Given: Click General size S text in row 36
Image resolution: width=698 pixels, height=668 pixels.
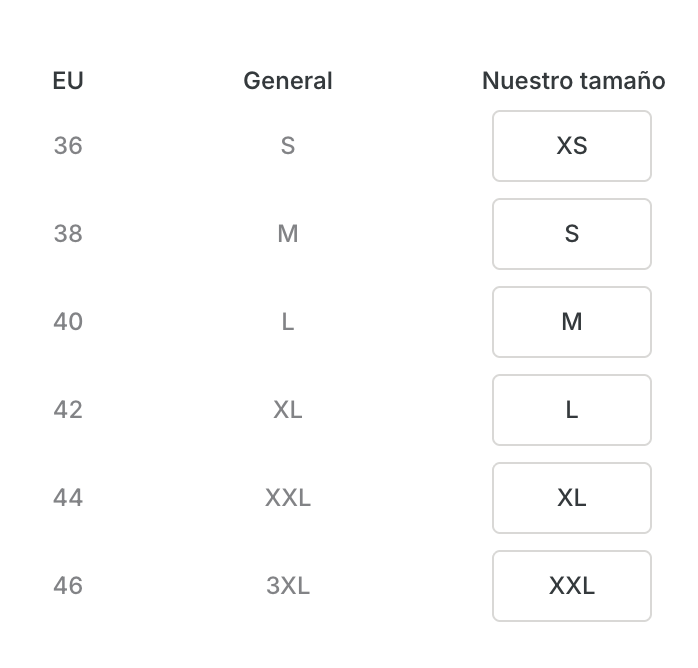Looking at the screenshot, I should tap(288, 146).
